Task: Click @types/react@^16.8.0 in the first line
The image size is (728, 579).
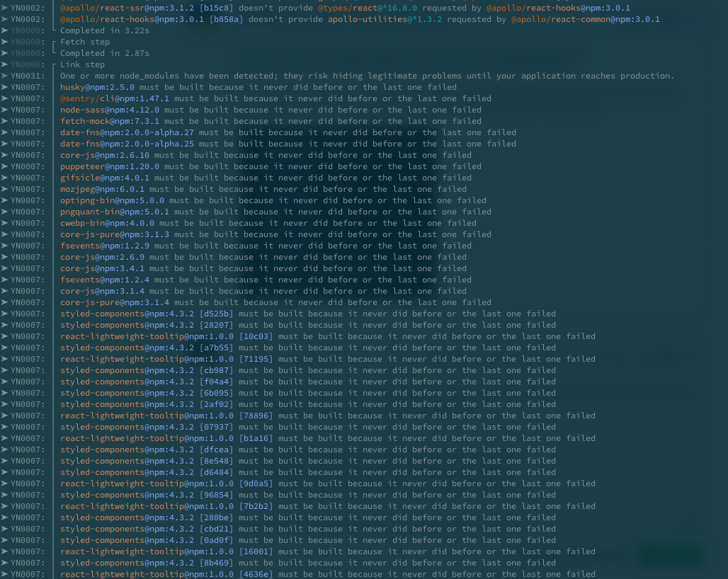Action: tap(368, 8)
